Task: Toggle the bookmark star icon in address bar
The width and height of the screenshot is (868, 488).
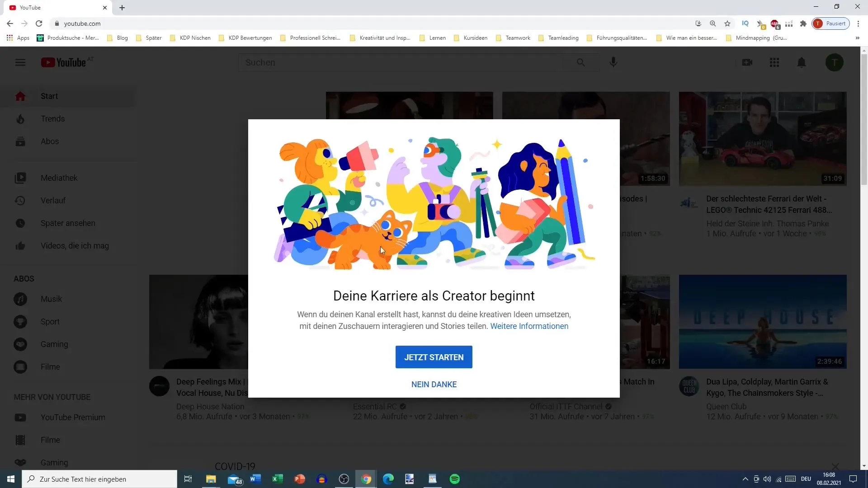Action: tap(728, 24)
